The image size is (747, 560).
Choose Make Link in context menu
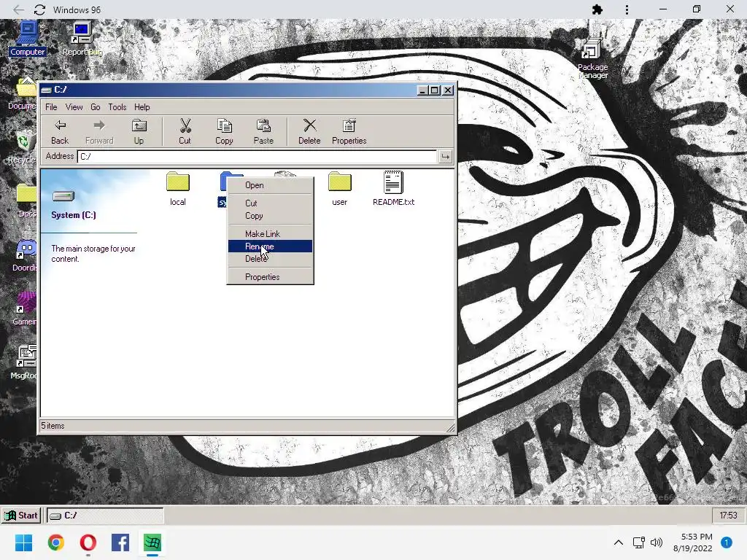point(270,234)
